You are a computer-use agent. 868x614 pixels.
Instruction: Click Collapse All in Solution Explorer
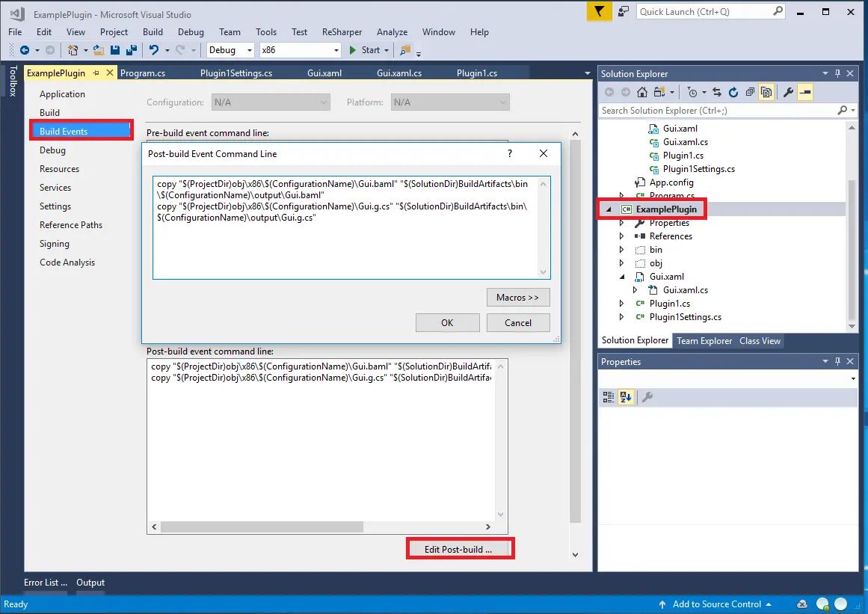point(750,93)
